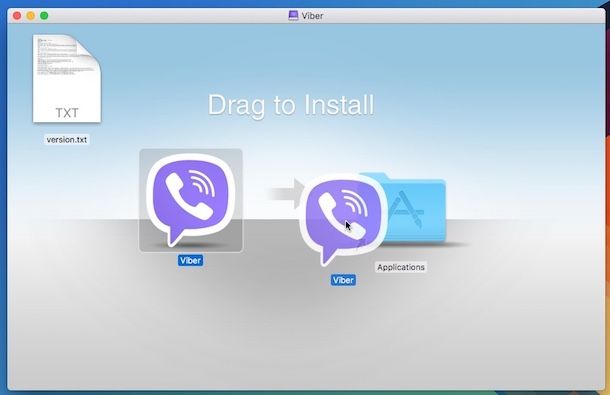
Task: Click the Applications folder label
Action: pyautogui.click(x=401, y=267)
